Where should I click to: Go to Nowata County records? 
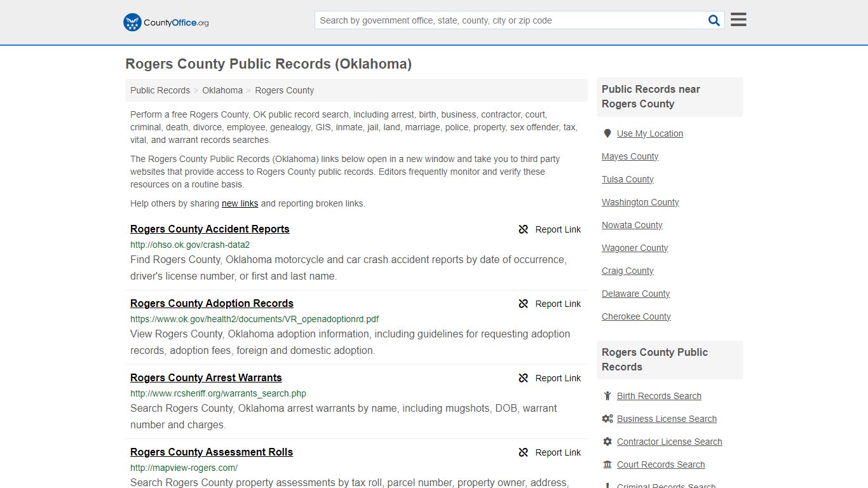pyautogui.click(x=632, y=225)
